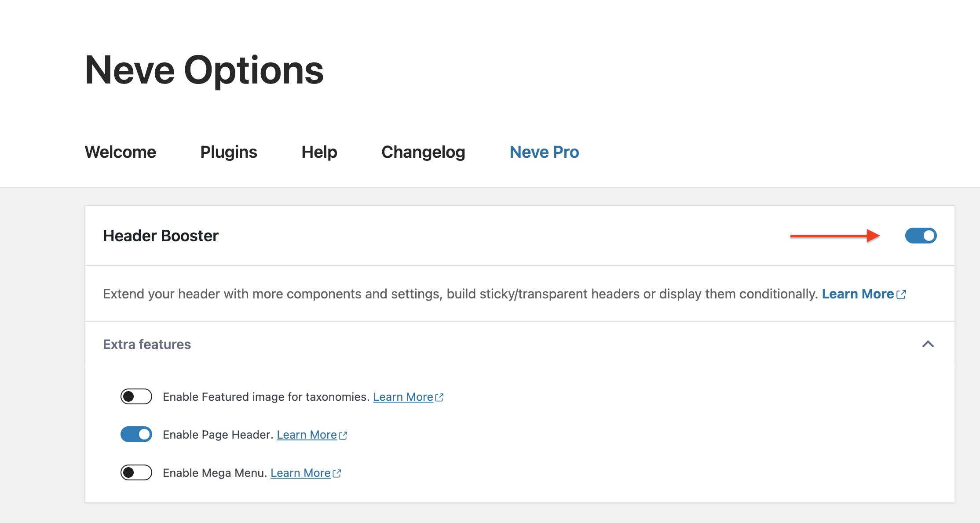Enable the Header Booster feature toggle

click(921, 236)
